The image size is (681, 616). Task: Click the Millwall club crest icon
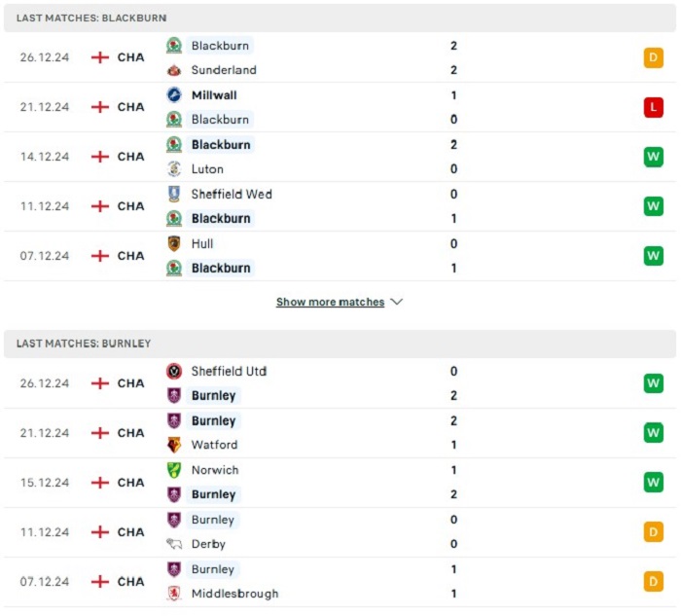pyautogui.click(x=174, y=94)
